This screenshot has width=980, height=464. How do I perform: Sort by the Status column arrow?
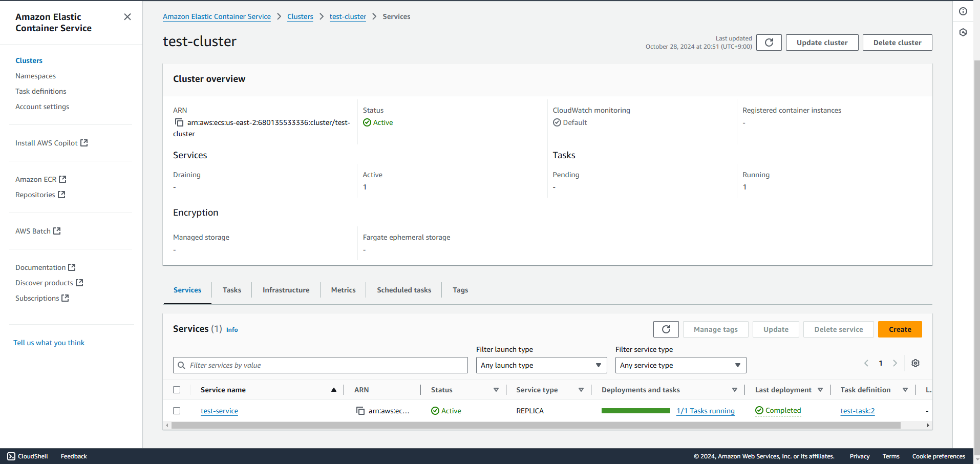(x=496, y=390)
